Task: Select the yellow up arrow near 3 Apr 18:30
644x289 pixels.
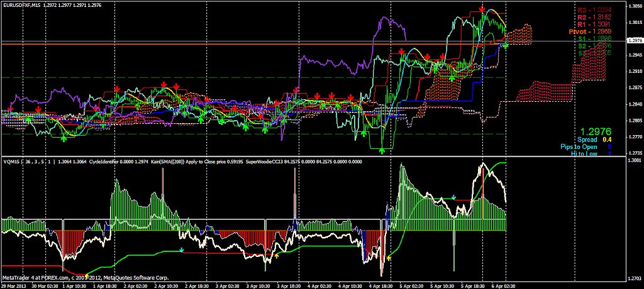Action: [x=277, y=256]
